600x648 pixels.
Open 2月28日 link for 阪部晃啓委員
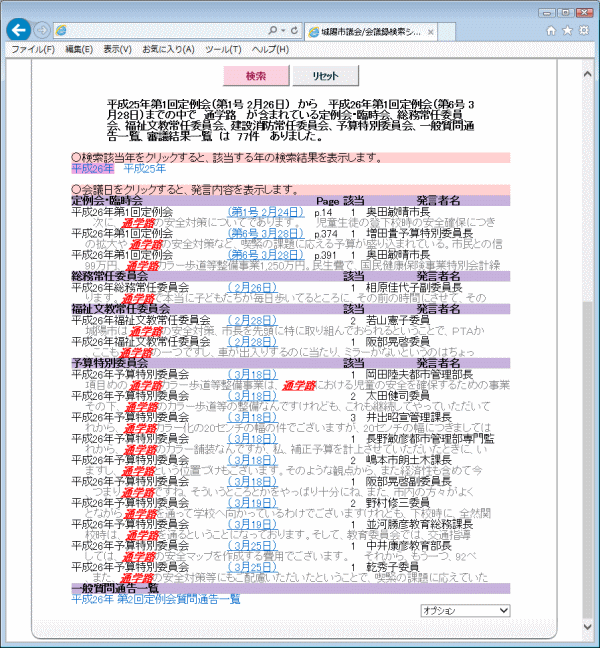pyautogui.click(x=252, y=342)
